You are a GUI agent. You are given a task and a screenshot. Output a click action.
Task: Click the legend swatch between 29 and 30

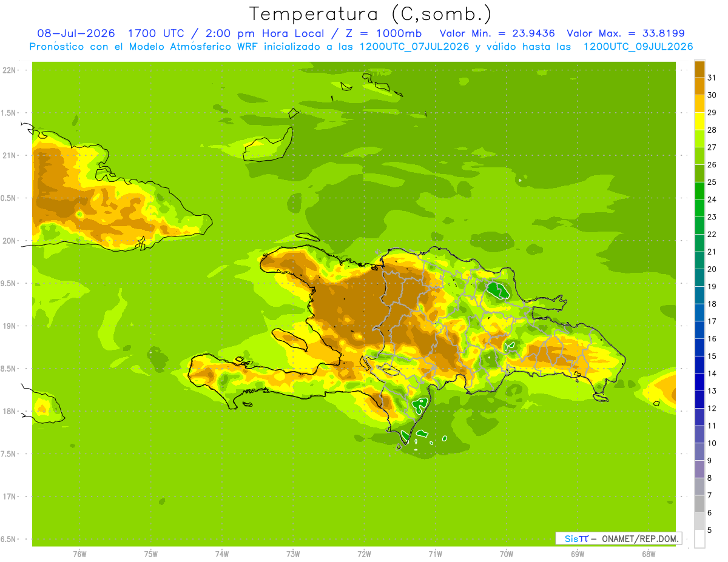(699, 103)
